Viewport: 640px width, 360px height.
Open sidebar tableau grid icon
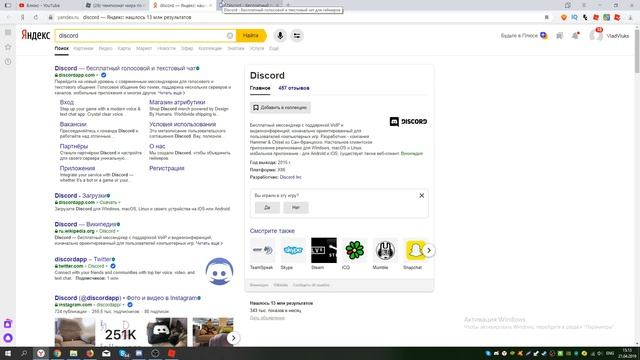[8, 32]
